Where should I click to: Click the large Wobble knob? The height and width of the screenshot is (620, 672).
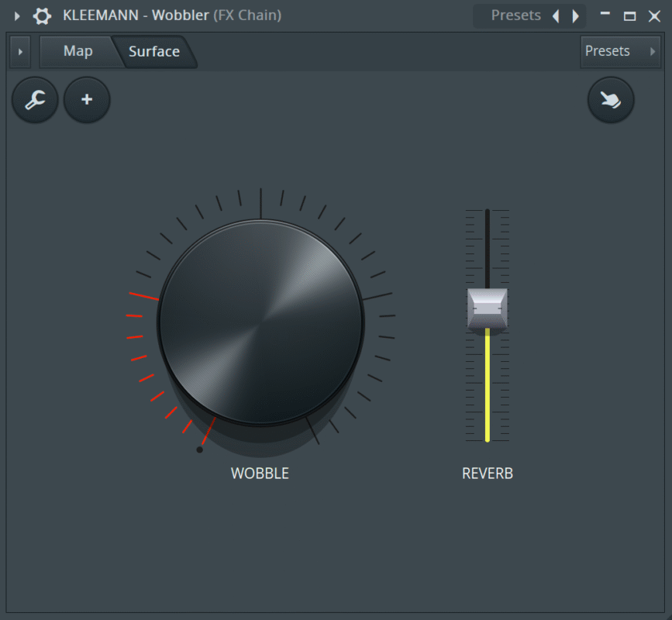coord(260,322)
